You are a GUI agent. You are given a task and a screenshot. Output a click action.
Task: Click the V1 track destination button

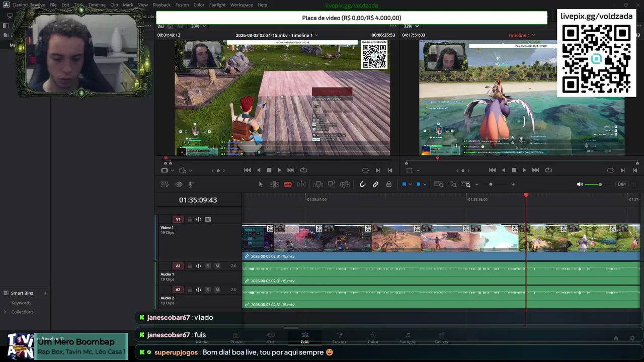(178, 219)
